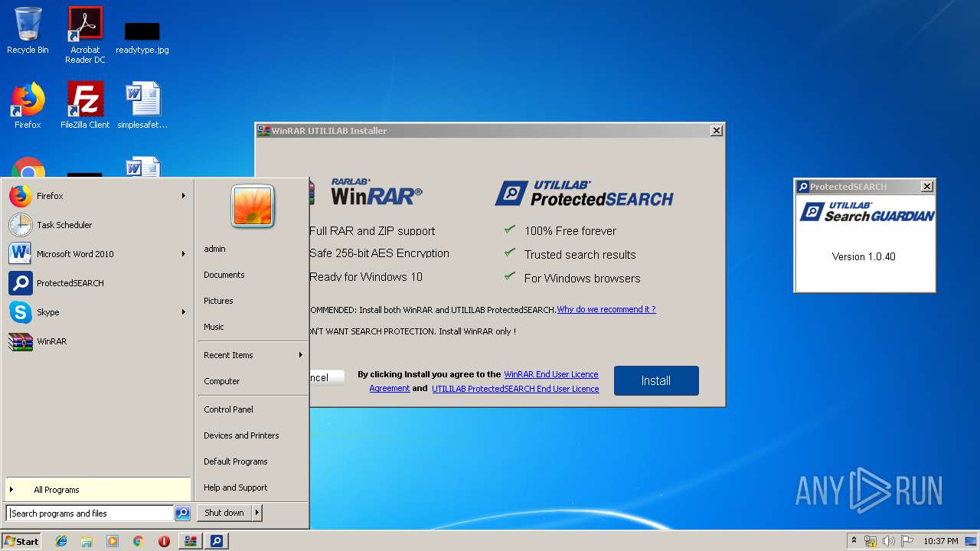Click the Shut down button

224,513
